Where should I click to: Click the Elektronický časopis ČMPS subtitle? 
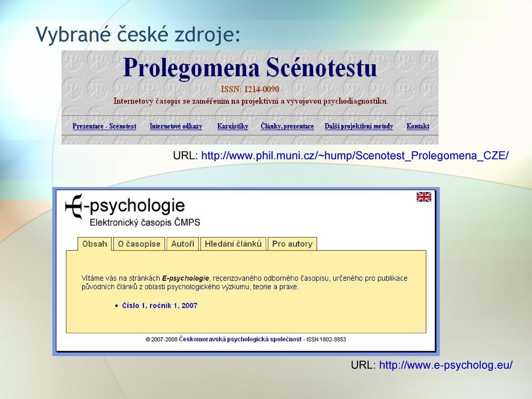pyautogui.click(x=145, y=223)
